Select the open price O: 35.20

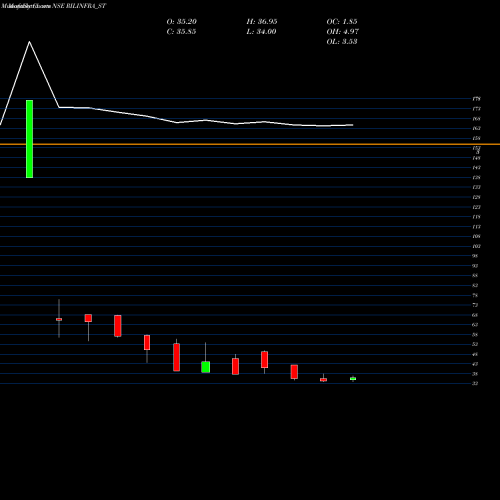tap(182, 22)
